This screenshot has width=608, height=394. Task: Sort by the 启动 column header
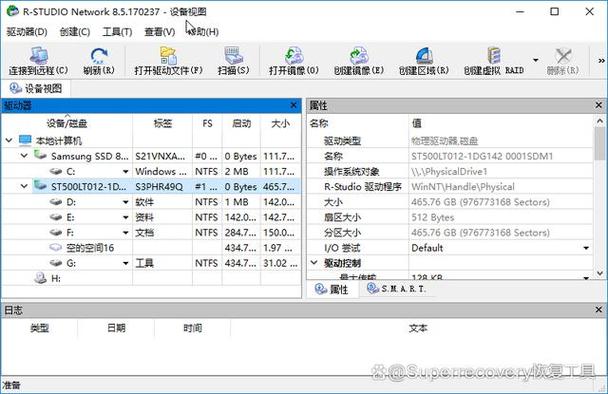point(241,124)
